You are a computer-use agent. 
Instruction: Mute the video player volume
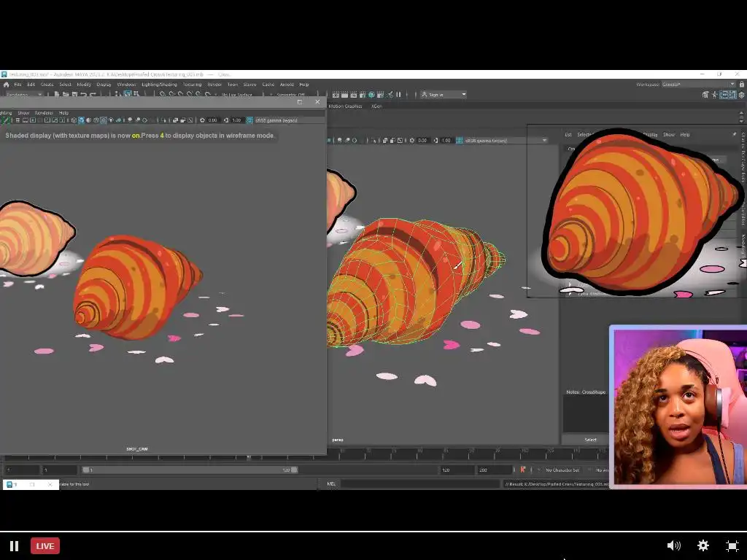coord(673,545)
